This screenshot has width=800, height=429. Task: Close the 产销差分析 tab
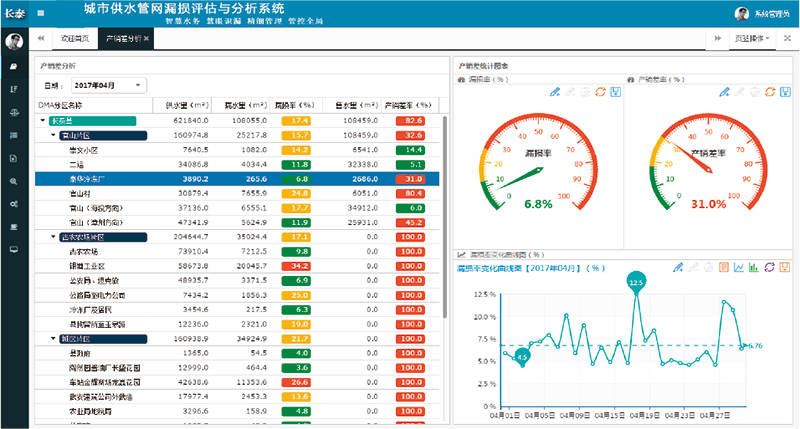tap(146, 39)
